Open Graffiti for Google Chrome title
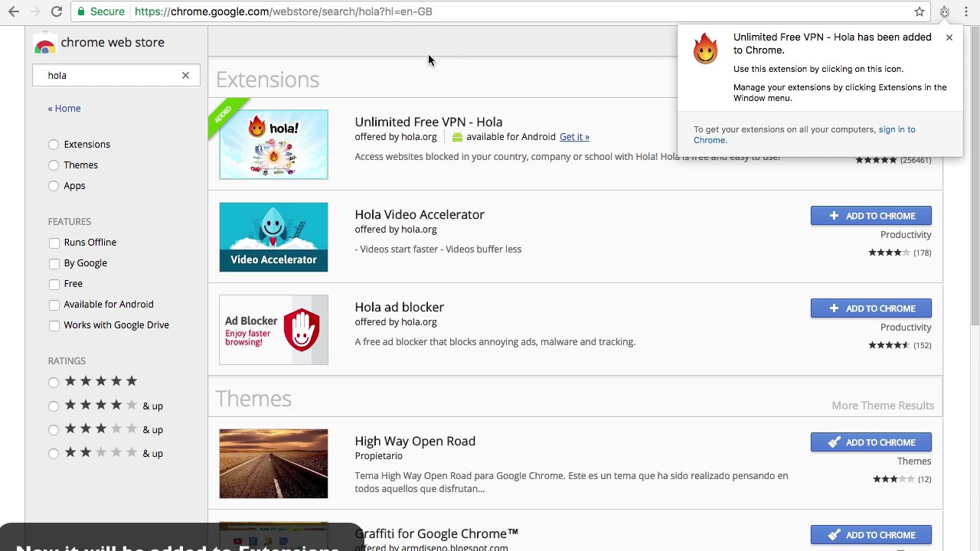Viewport: 980px width, 551px height. [436, 533]
